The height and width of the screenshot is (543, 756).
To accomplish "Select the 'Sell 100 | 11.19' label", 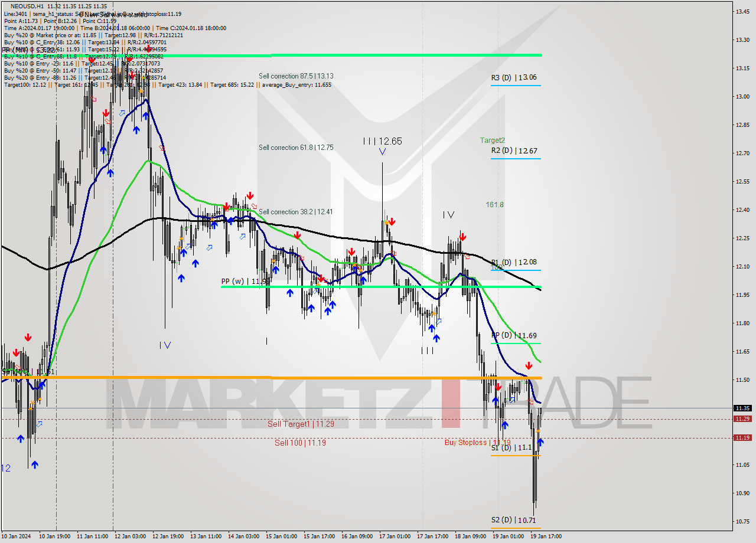I will [300, 442].
